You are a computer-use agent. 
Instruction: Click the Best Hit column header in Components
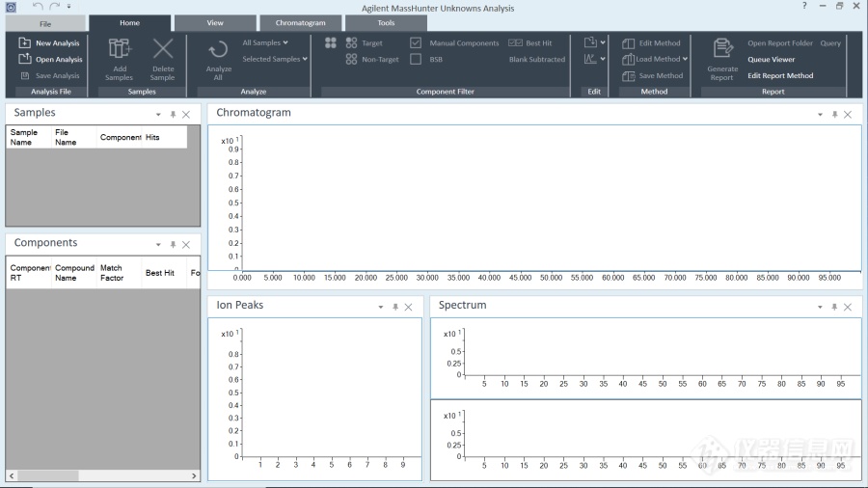[164, 273]
